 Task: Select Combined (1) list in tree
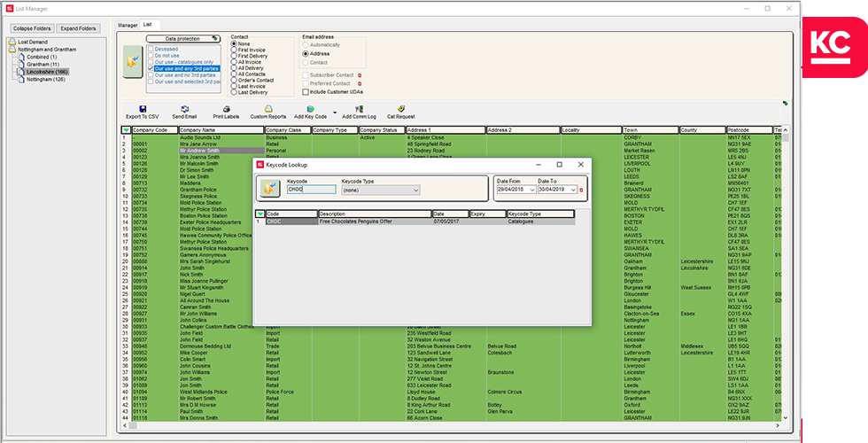42,57
